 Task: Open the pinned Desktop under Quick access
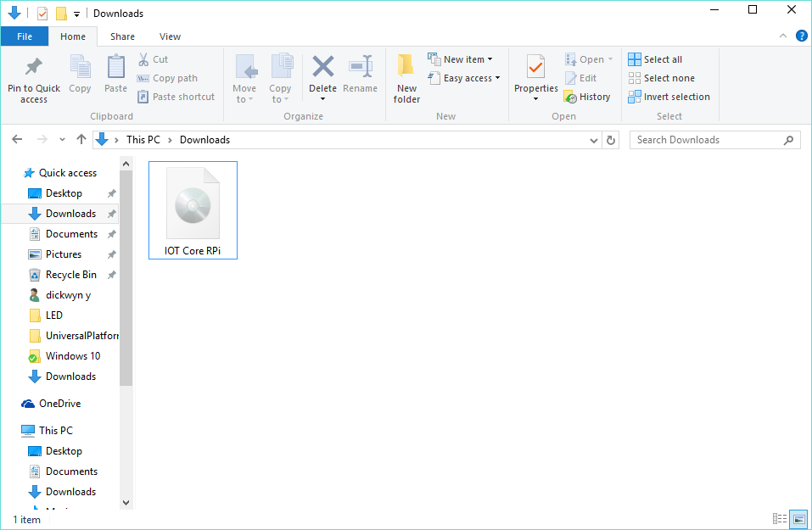point(64,193)
